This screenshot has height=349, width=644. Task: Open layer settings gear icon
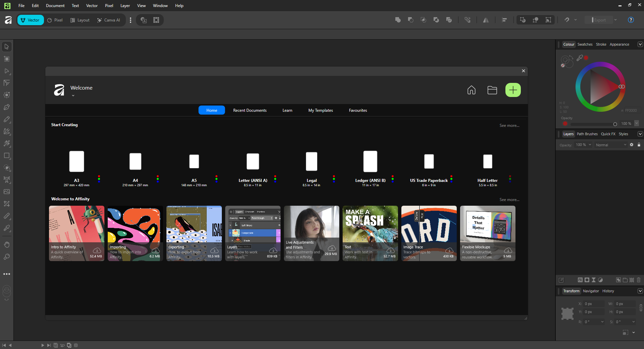tap(632, 145)
